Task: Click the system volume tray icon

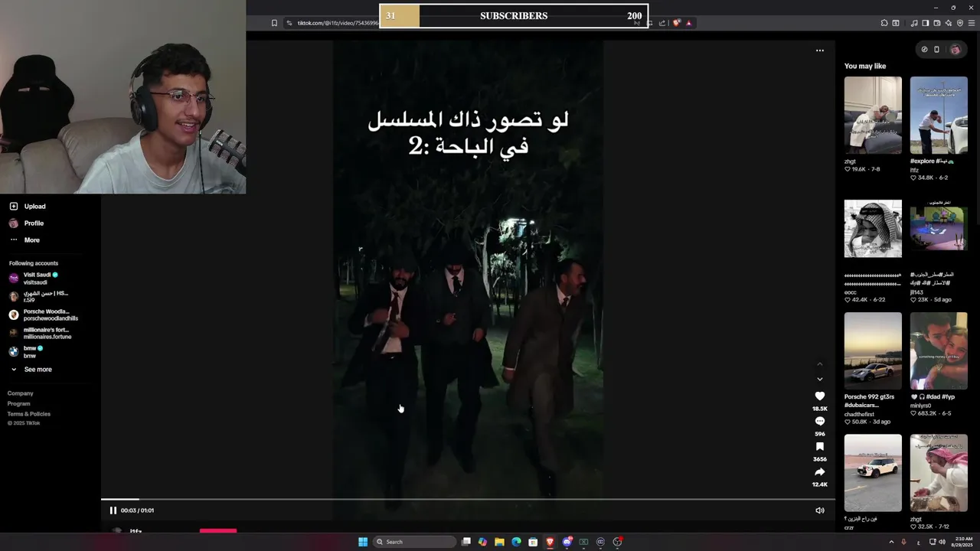Action: [942, 542]
